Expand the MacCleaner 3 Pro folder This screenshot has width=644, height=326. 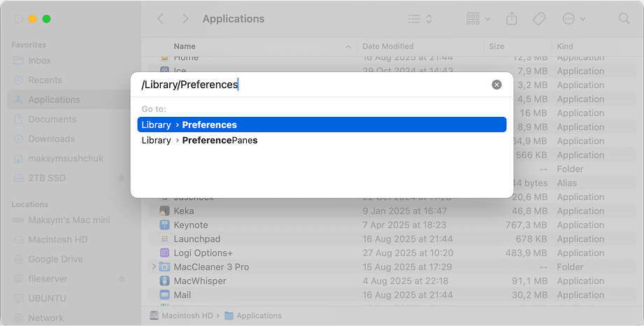coord(154,267)
